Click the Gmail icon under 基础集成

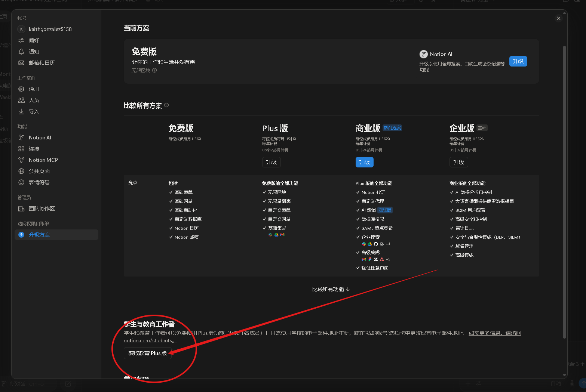[x=282, y=235]
